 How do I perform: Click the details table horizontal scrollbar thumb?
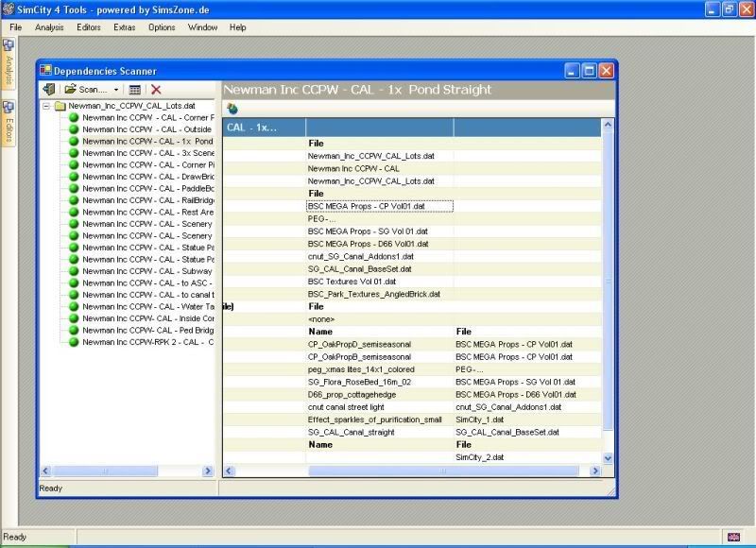tap(443, 471)
